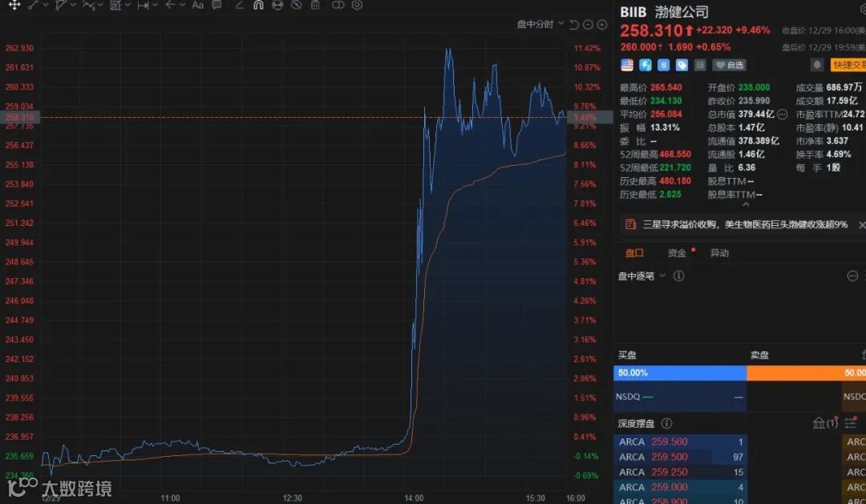866x504 pixels.
Task: Toggle hide drawings icon
Action: [x=297, y=5]
